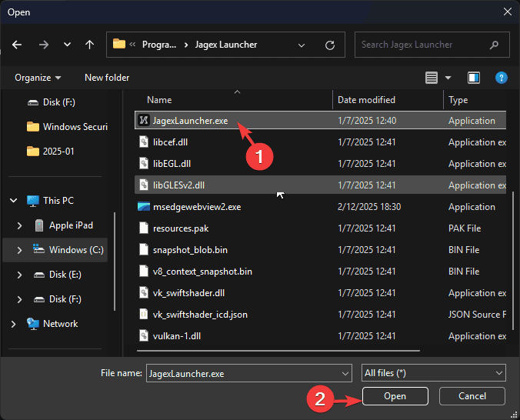Viewport: 520px width, 420px height.
Task: Create a New folder
Action: (107, 78)
